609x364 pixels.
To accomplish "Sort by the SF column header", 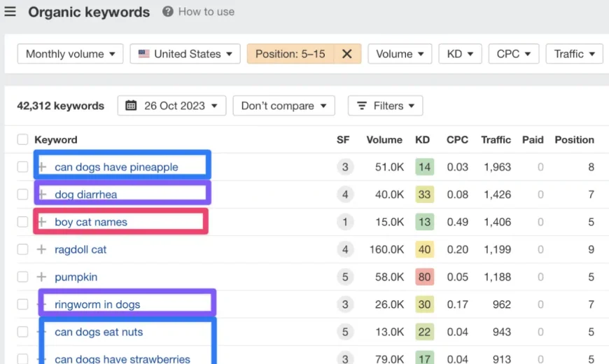I will coord(343,140).
